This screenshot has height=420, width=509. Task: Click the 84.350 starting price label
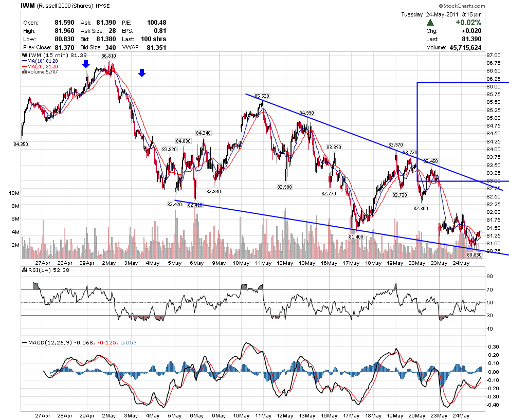pyautogui.click(x=21, y=144)
